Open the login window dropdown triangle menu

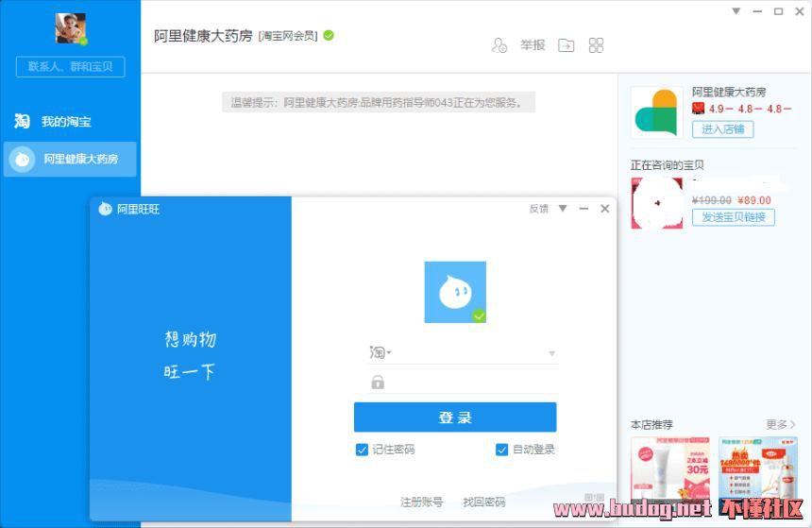(x=563, y=209)
